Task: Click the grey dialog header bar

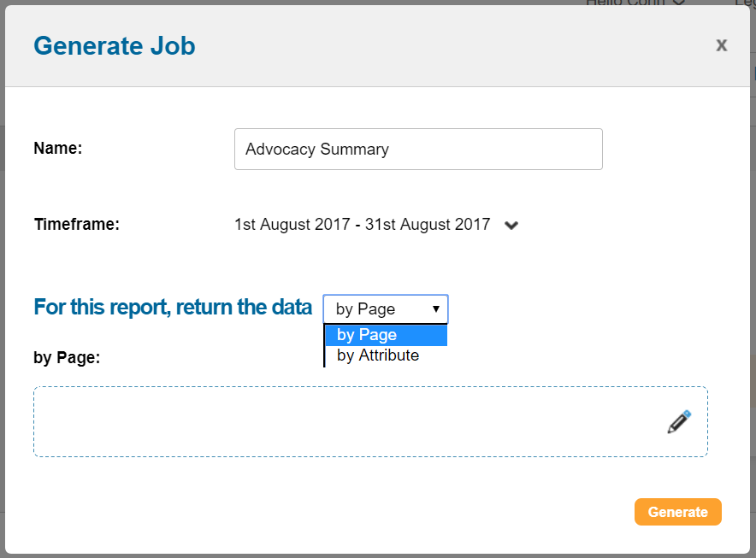Action: (x=428, y=45)
